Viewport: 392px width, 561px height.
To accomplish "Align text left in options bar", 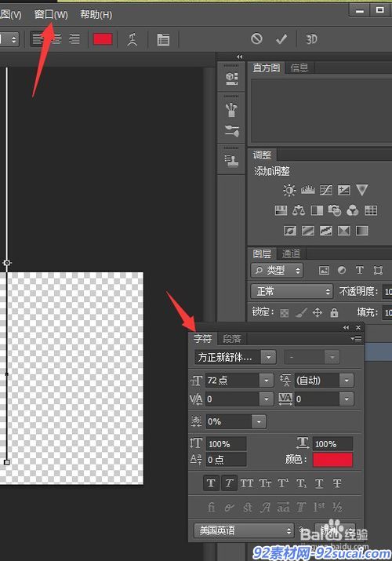I will point(38,38).
